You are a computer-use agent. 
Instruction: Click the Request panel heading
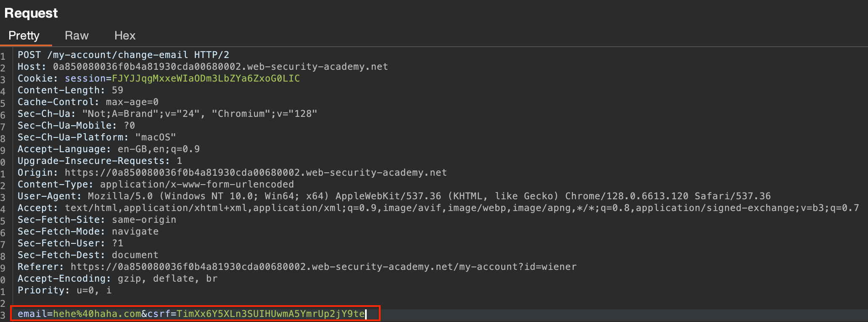coord(31,13)
